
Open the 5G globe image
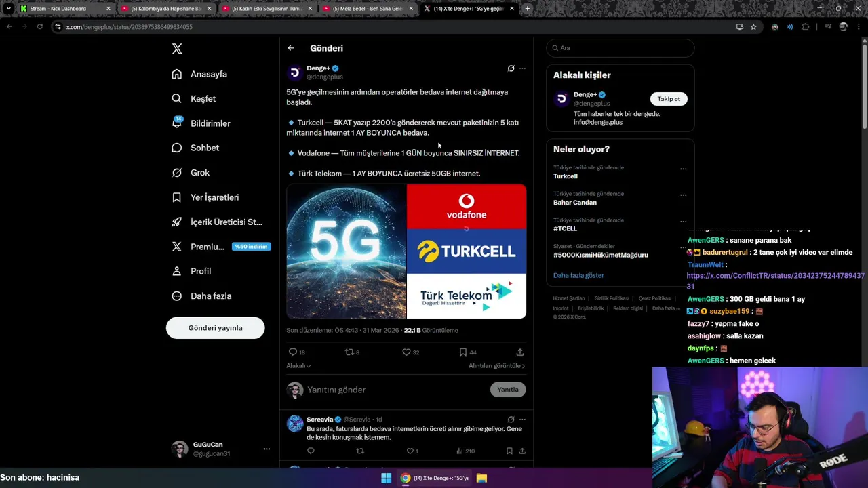(347, 251)
